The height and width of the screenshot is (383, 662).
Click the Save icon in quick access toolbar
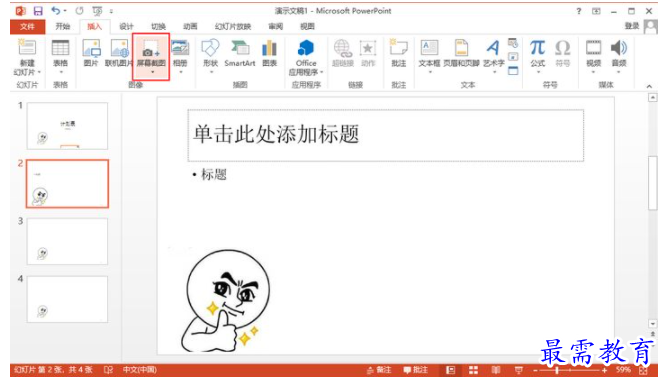click(38, 11)
